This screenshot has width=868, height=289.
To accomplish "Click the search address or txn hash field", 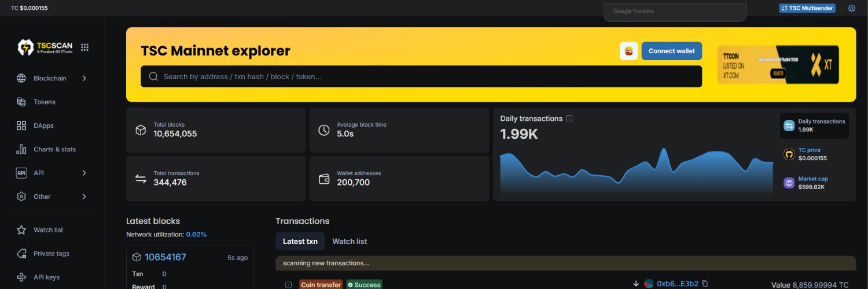I will (421, 76).
